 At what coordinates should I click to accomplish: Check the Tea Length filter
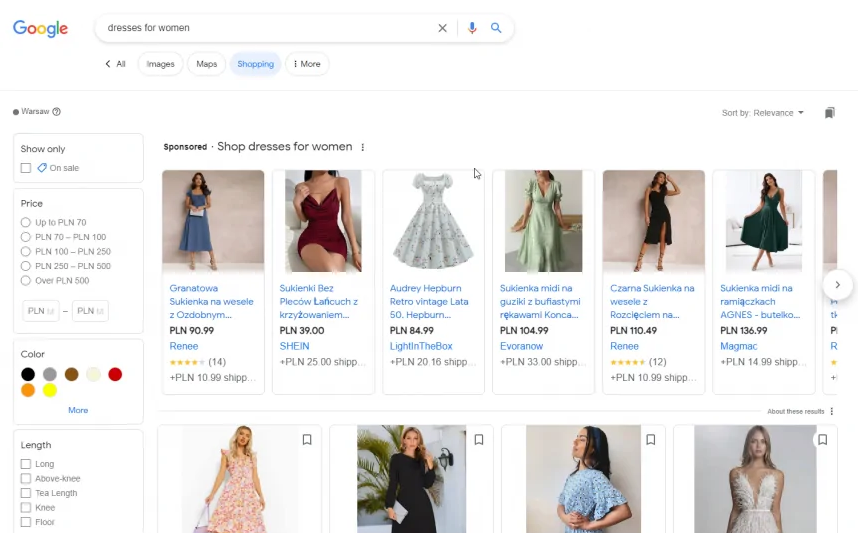click(26, 493)
